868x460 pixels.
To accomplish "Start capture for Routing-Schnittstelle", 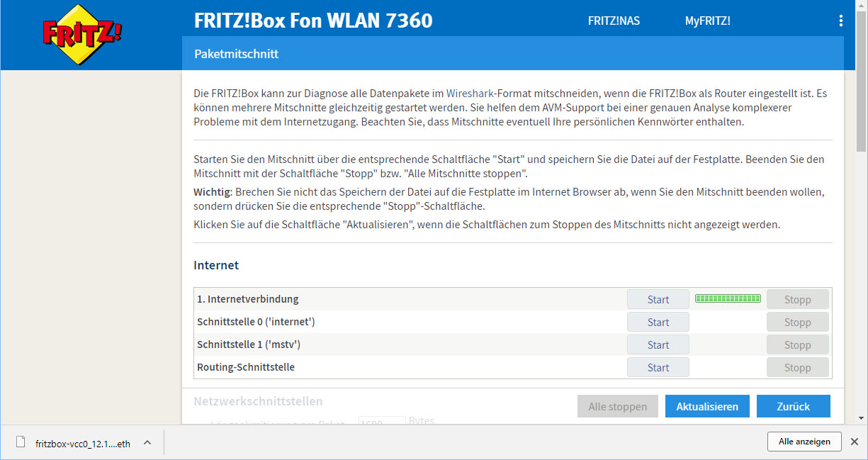I will tap(658, 367).
